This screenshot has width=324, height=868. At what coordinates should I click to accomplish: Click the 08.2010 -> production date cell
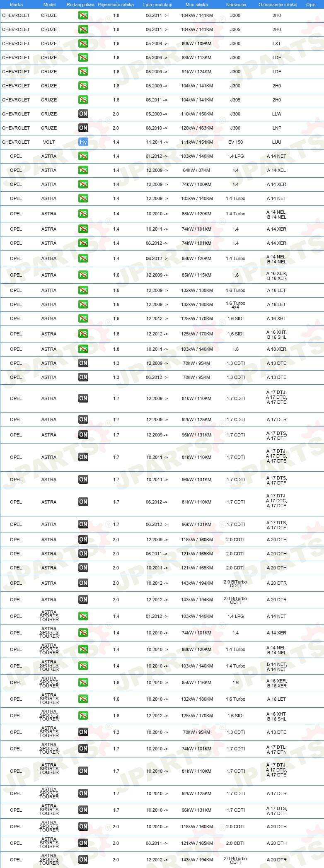[x=157, y=128]
